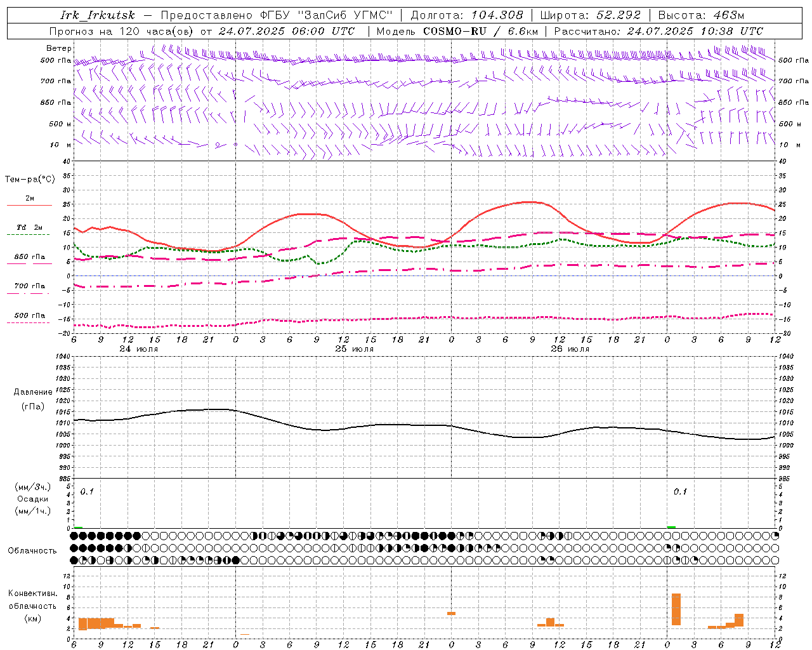The image size is (812, 650).
Task: Click the Конвективн. convective cloud label
Action: 33,594
